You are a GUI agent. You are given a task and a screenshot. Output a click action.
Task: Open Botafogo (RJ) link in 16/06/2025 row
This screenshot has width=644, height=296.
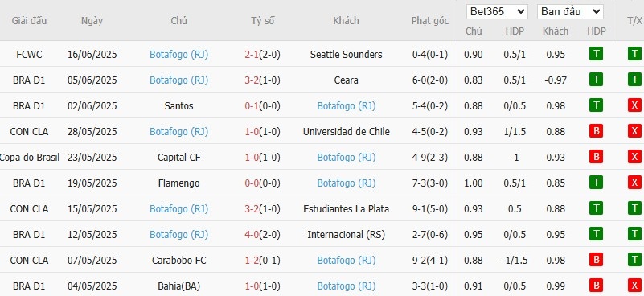[178, 54]
